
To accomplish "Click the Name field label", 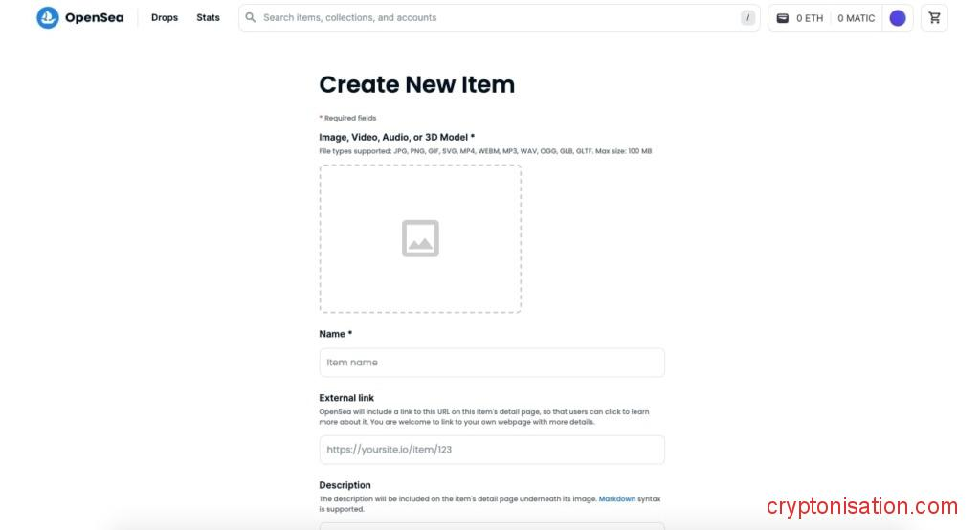I will 335,334.
